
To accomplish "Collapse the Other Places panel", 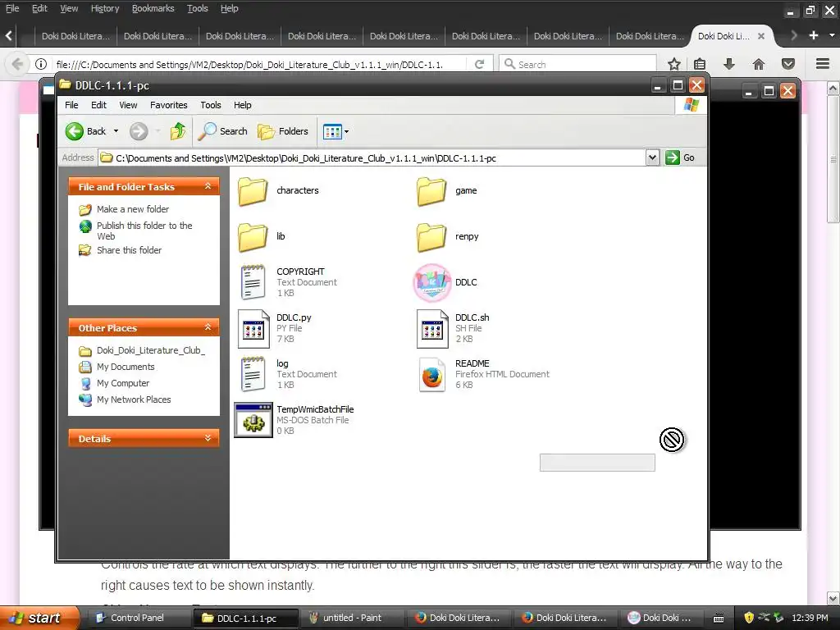I will pos(208,326).
